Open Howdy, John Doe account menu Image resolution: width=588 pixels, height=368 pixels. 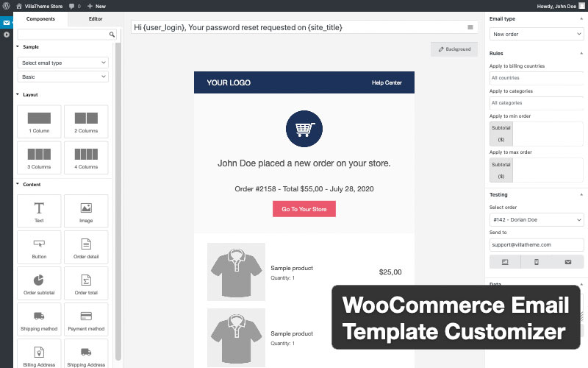(x=561, y=6)
